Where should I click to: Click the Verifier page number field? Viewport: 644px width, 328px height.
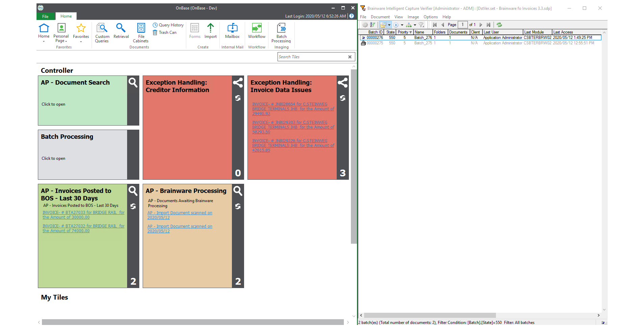click(x=463, y=25)
